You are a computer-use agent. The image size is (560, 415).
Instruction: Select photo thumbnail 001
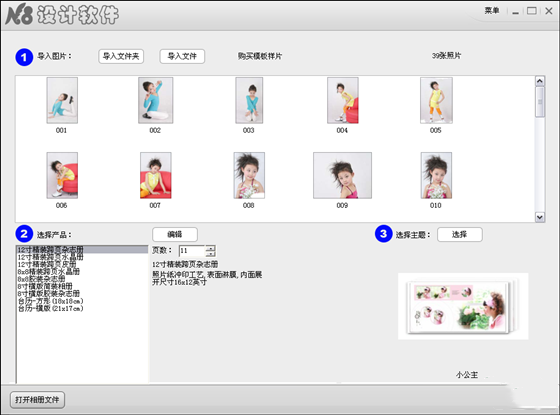click(62, 101)
